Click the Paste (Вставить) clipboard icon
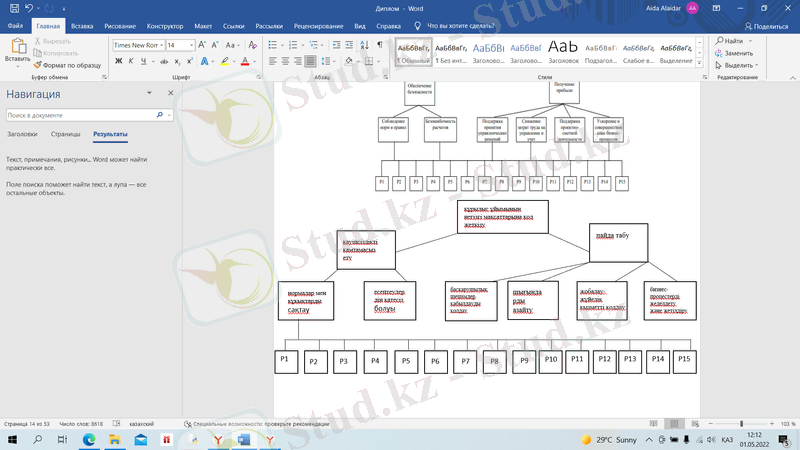Image resolution: width=800 pixels, height=450 pixels. 17,47
